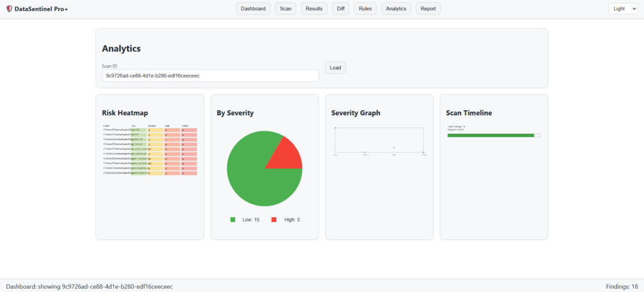Click the "Findings: 18" status text
The height and width of the screenshot is (292, 644).
pyautogui.click(x=622, y=286)
